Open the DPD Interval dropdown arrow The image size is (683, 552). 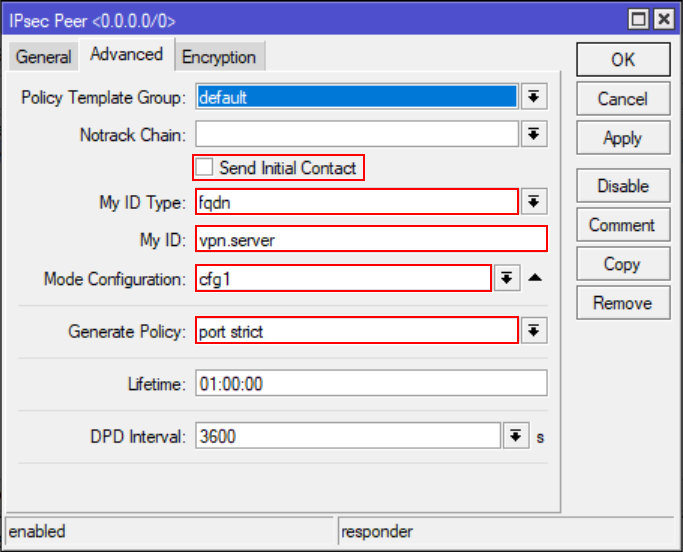click(x=516, y=436)
